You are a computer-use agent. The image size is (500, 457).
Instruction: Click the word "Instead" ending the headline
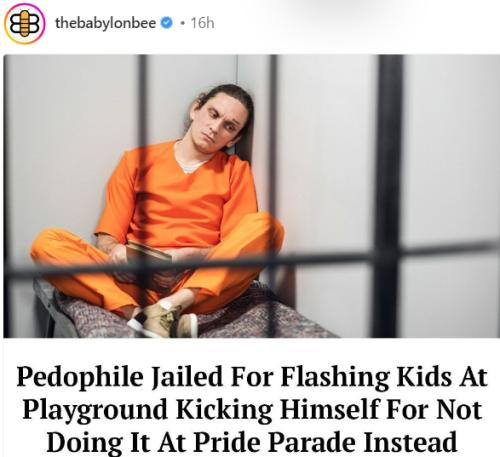tap(410, 441)
